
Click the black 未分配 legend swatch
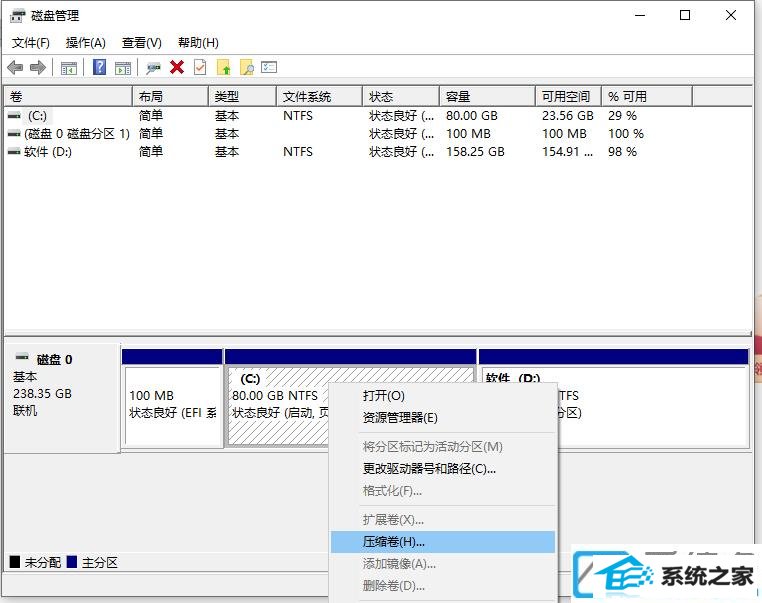15,562
